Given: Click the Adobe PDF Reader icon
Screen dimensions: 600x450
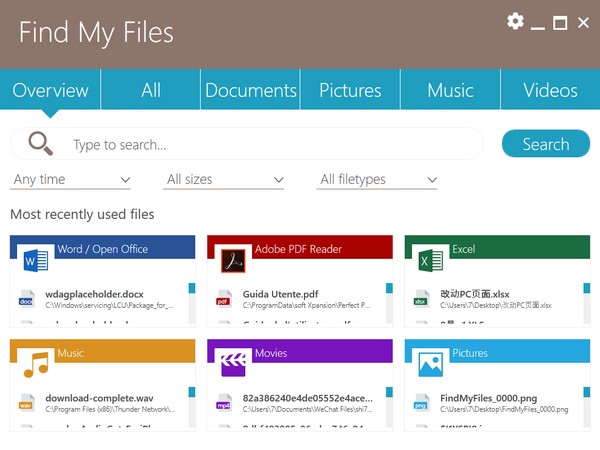Looking at the screenshot, I should coord(233,260).
